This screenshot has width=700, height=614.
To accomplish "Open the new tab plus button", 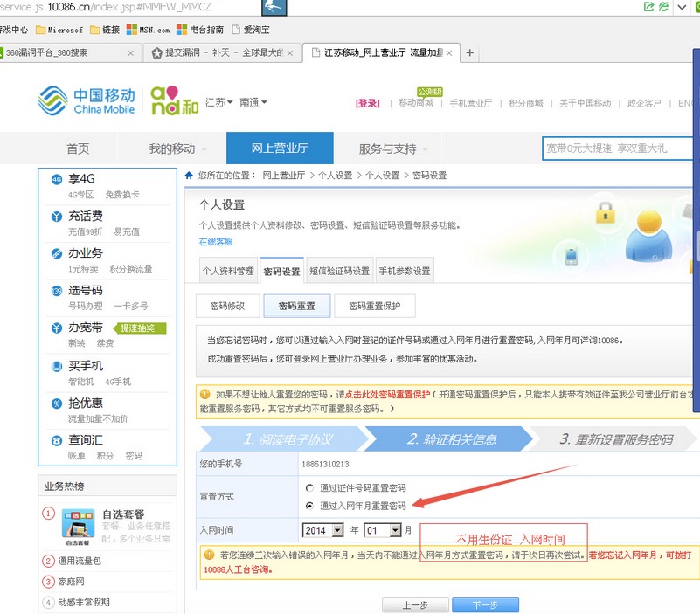I will tap(469, 52).
